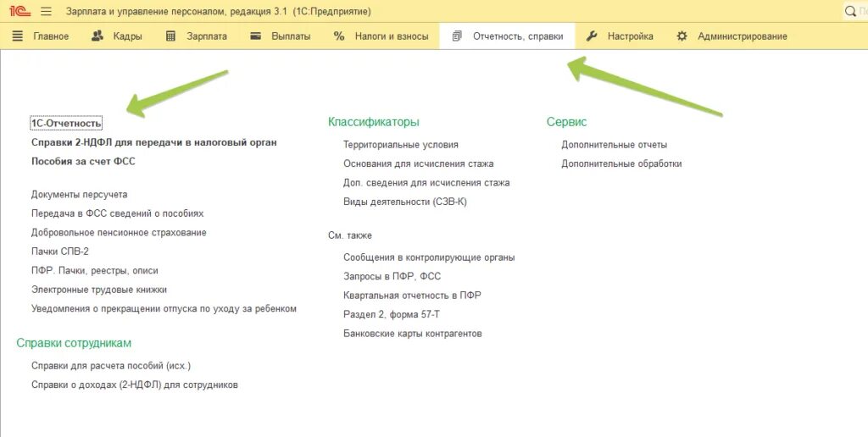The width and height of the screenshot is (868, 437).
Task: Open Справки о доходах (2-НДФЛ) для сотрудников
Action: (135, 385)
